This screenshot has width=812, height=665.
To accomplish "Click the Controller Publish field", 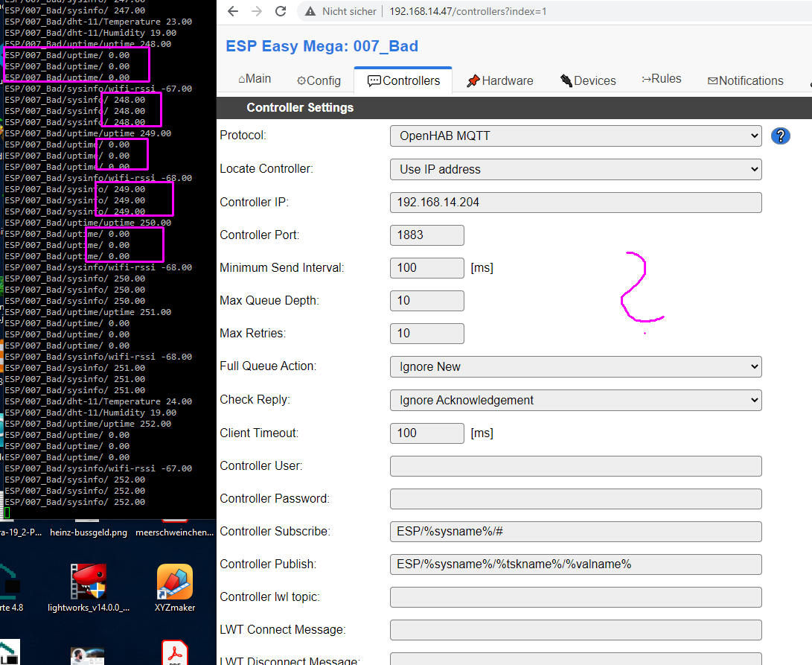I will [x=575, y=564].
